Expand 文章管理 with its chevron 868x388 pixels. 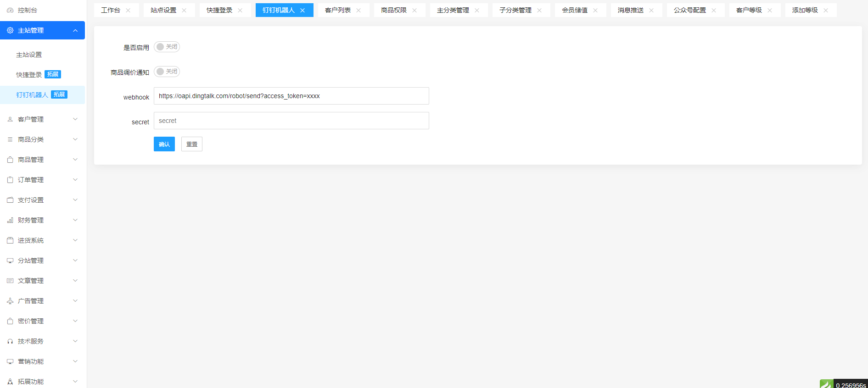click(x=75, y=281)
